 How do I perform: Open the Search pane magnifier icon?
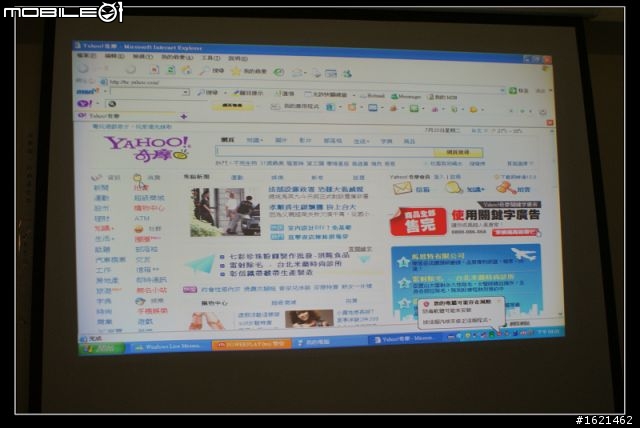pos(204,71)
